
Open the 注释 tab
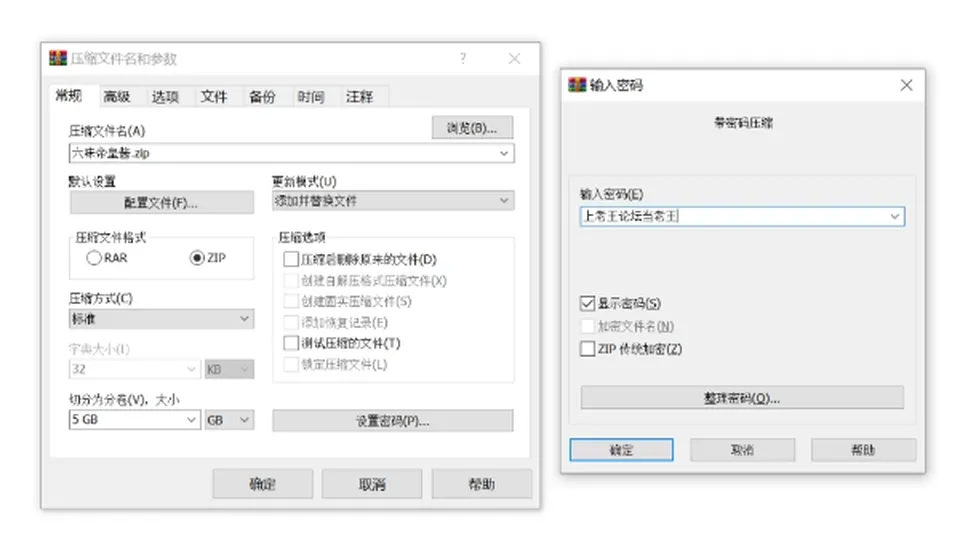[359, 96]
